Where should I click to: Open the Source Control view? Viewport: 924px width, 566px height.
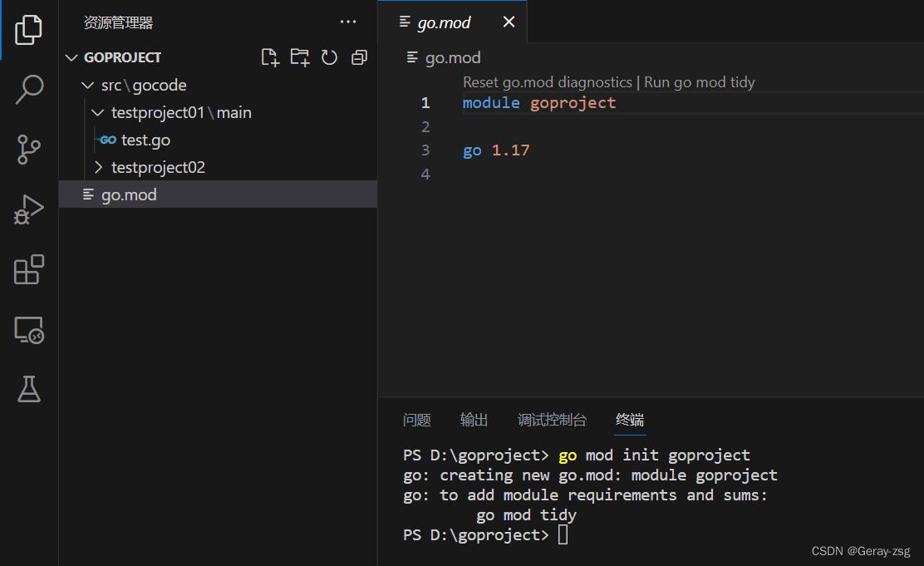pos(28,149)
